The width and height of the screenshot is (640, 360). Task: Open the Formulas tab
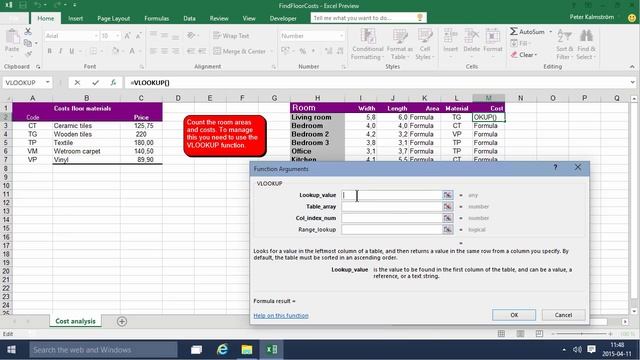(x=157, y=18)
